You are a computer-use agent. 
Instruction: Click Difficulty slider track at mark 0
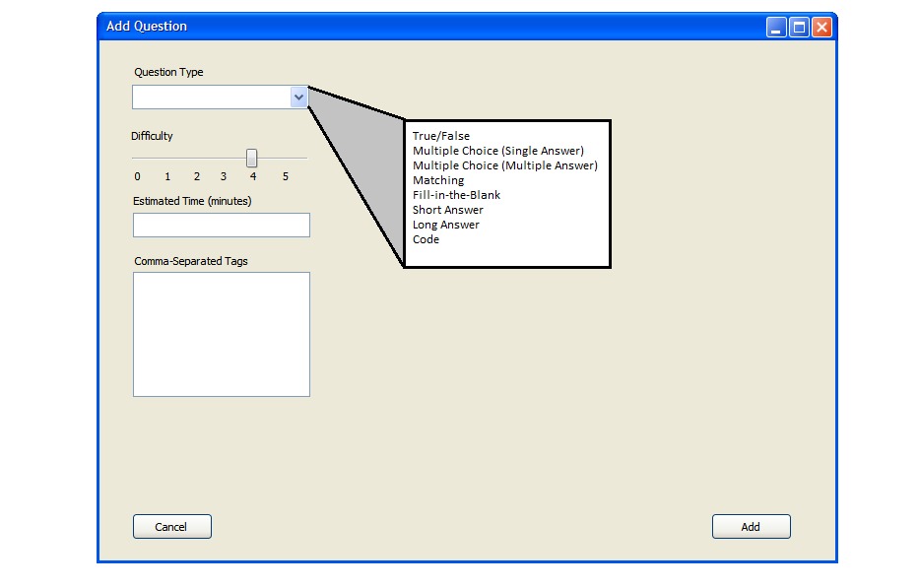click(137, 158)
